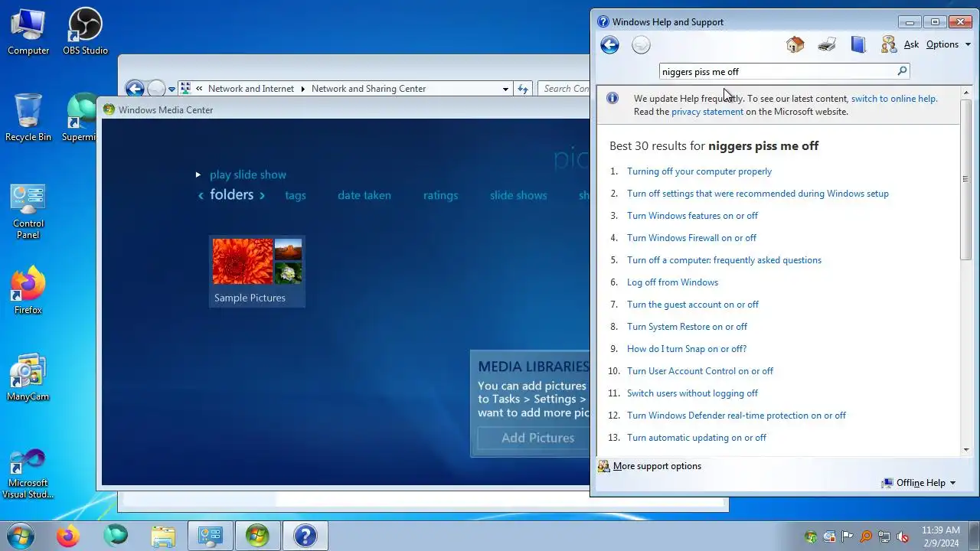Open result Turning off your computer properly
Screen dimensions: 980x551
click(x=699, y=171)
